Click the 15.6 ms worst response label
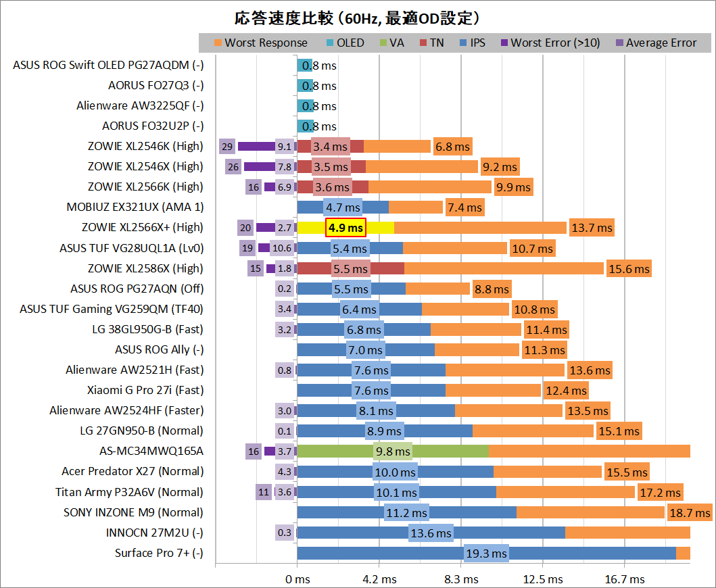This screenshot has width=716, height=588. coord(629,269)
